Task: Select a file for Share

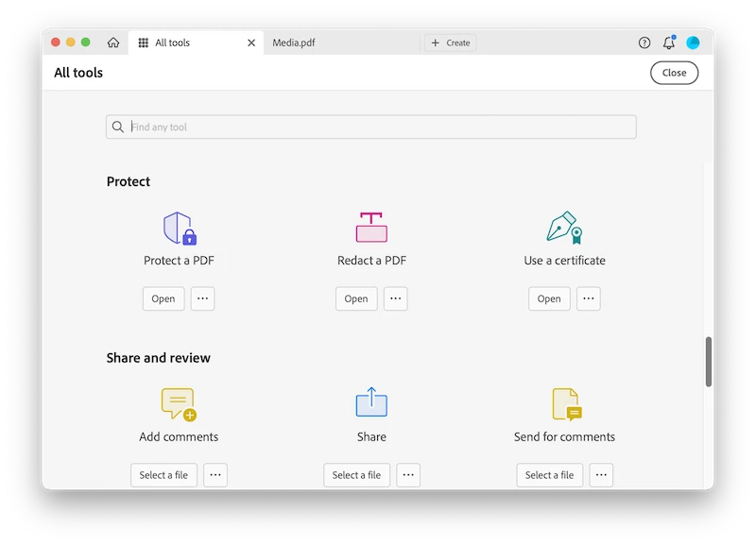Action: (x=357, y=475)
